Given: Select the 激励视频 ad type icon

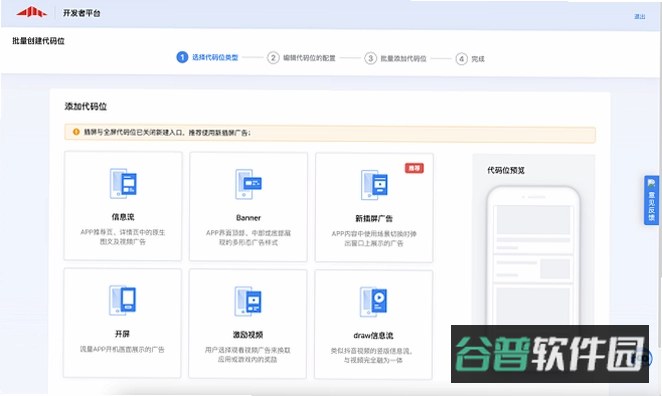Looking at the screenshot, I should tap(248, 301).
